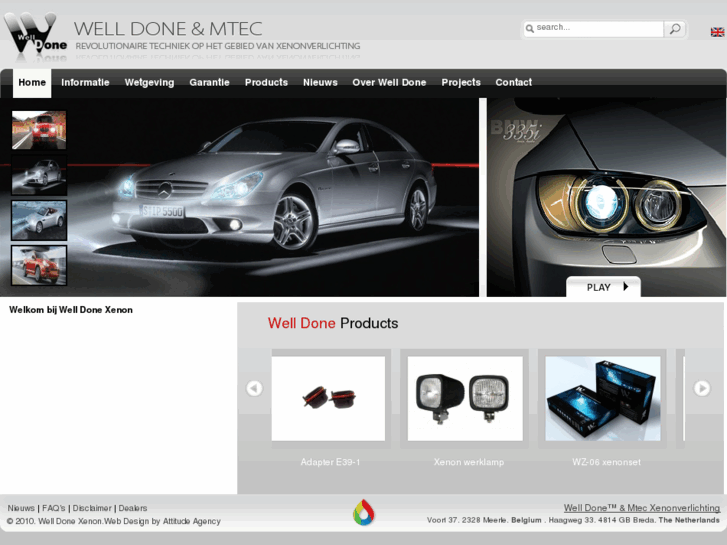Open the Wetgeving menu item
The width and height of the screenshot is (727, 545).
click(149, 83)
